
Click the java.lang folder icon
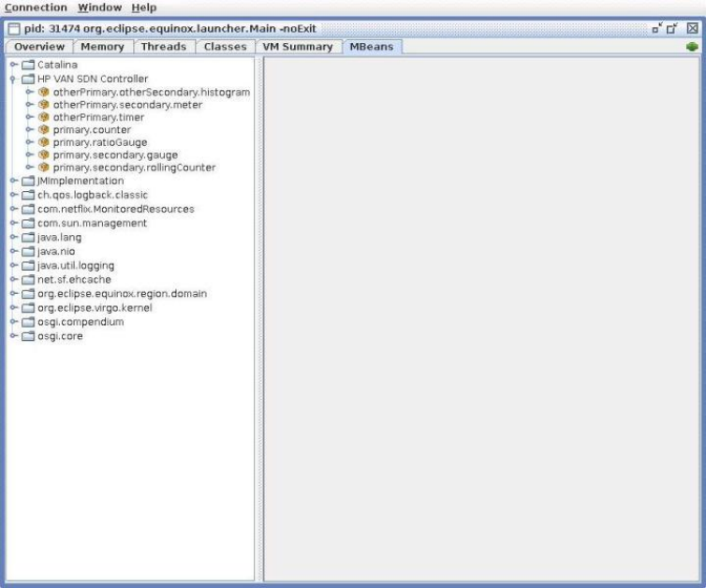click(28, 237)
